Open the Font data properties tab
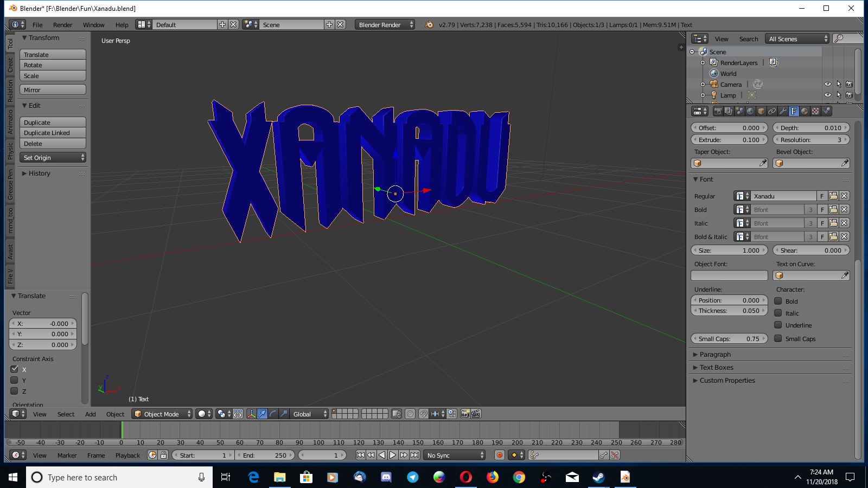Image resolution: width=868 pixels, height=488 pixels. pos(794,111)
